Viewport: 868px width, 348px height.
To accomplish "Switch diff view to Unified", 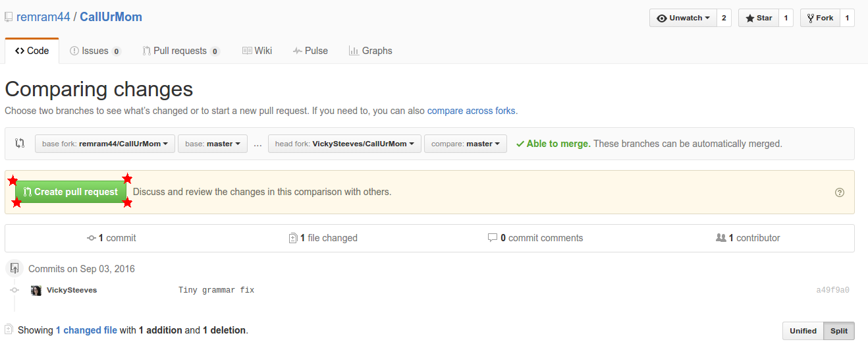I will [803, 331].
